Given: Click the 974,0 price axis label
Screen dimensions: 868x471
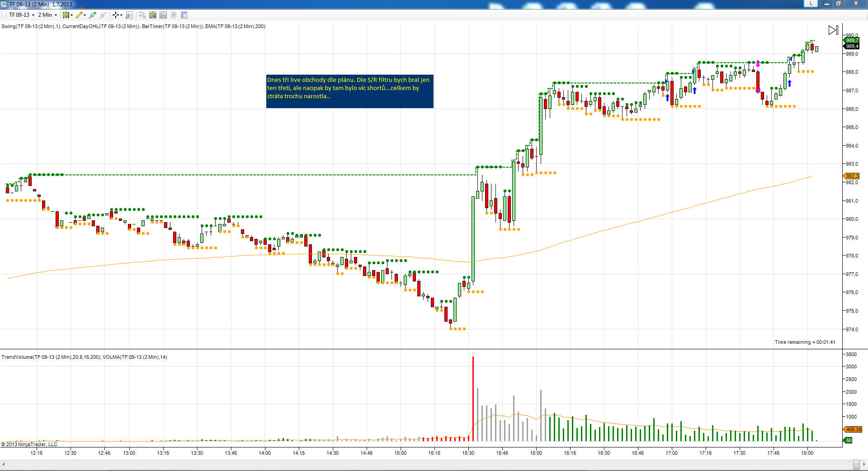Looking at the screenshot, I should tap(852, 329).
